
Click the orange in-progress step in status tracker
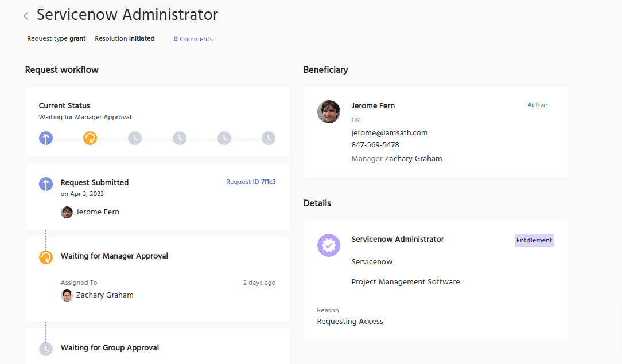point(90,138)
